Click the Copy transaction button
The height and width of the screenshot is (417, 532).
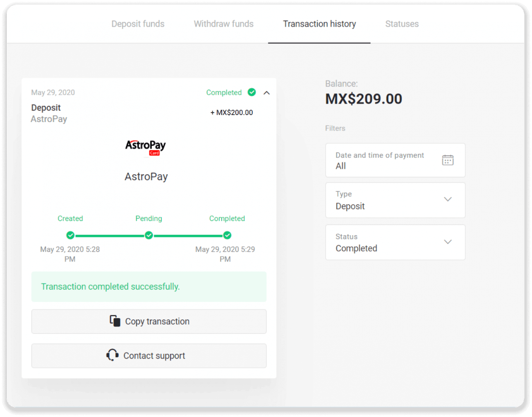click(149, 321)
